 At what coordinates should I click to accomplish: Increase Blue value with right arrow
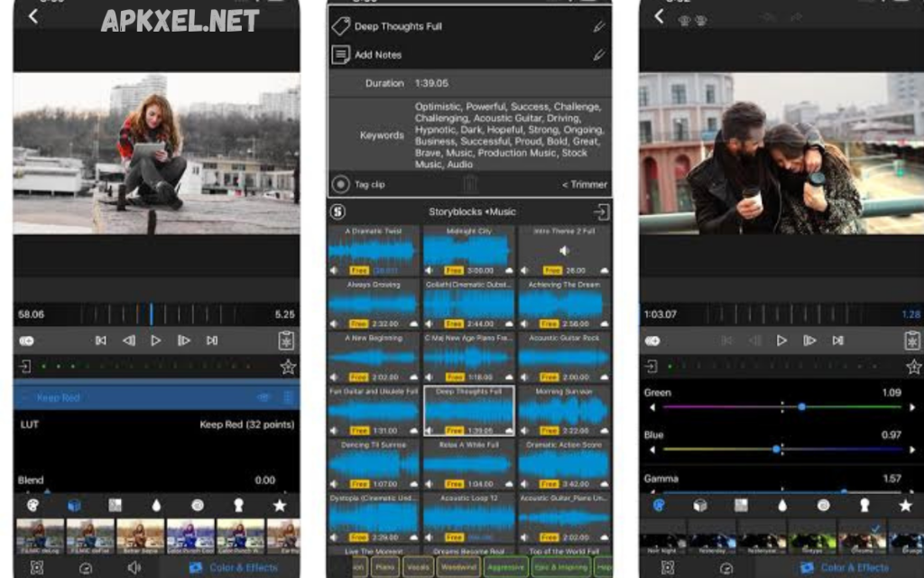tap(912, 450)
